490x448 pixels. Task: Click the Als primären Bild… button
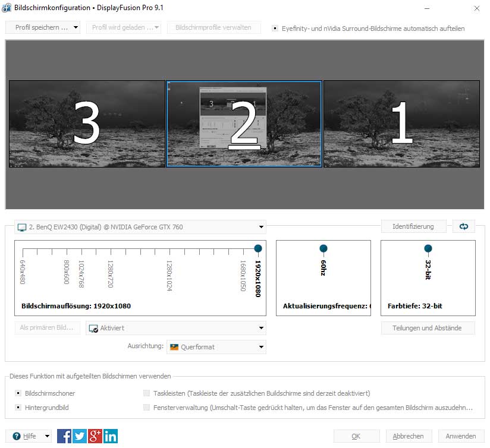[x=47, y=328]
